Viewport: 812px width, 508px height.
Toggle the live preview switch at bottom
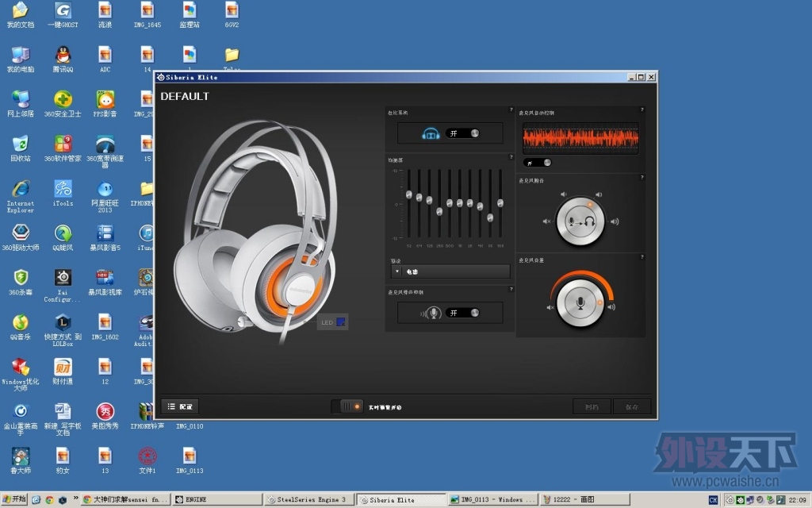pyautogui.click(x=347, y=406)
